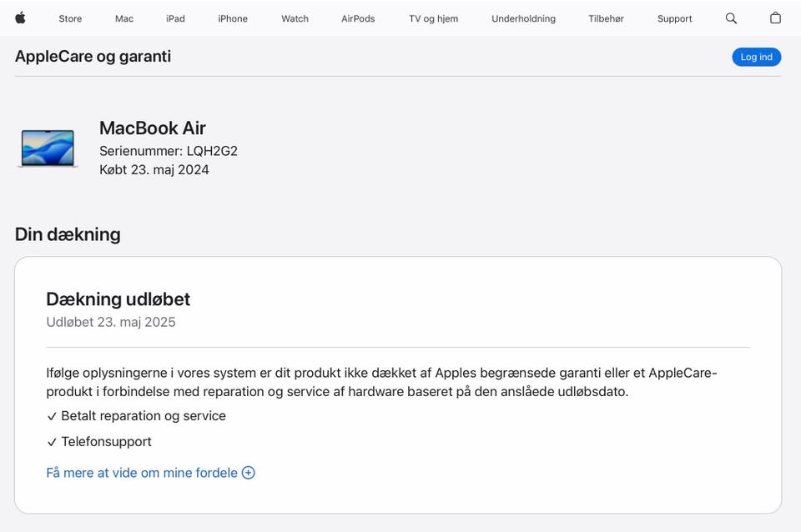The height and width of the screenshot is (532, 801).
Task: Open the Mac menu item
Action: 124,18
